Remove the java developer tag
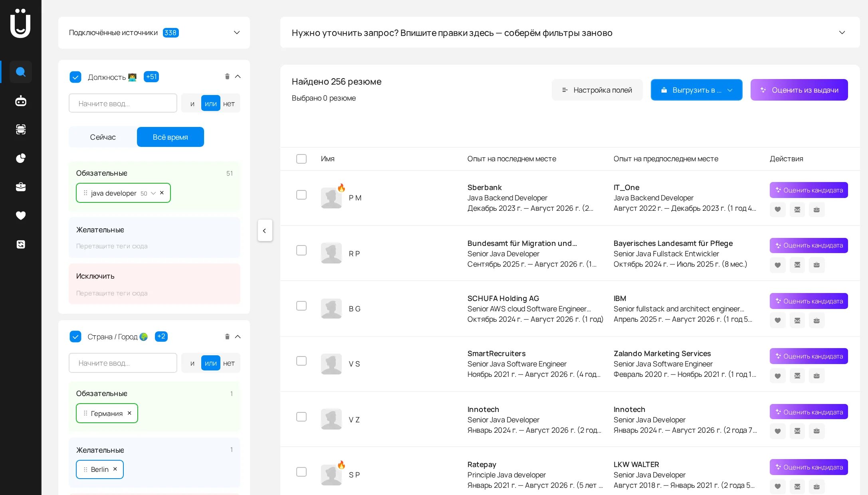 tap(162, 193)
